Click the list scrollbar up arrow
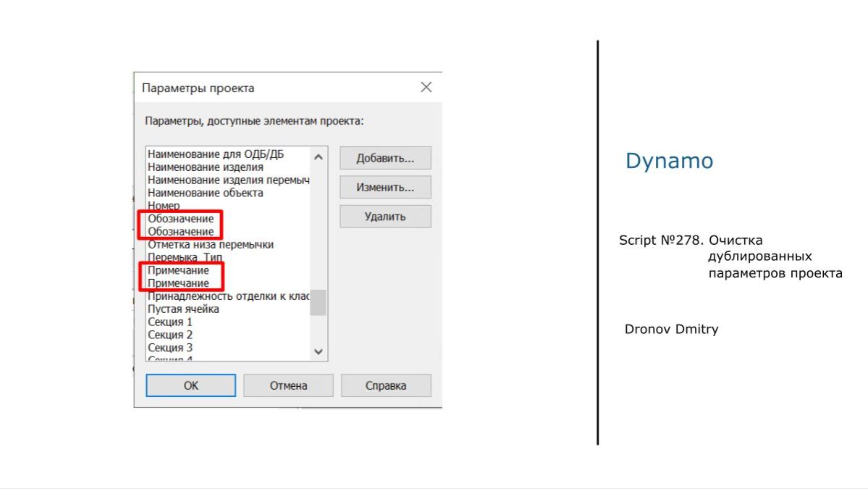Viewport: 868px width, 489px height. 319,156
